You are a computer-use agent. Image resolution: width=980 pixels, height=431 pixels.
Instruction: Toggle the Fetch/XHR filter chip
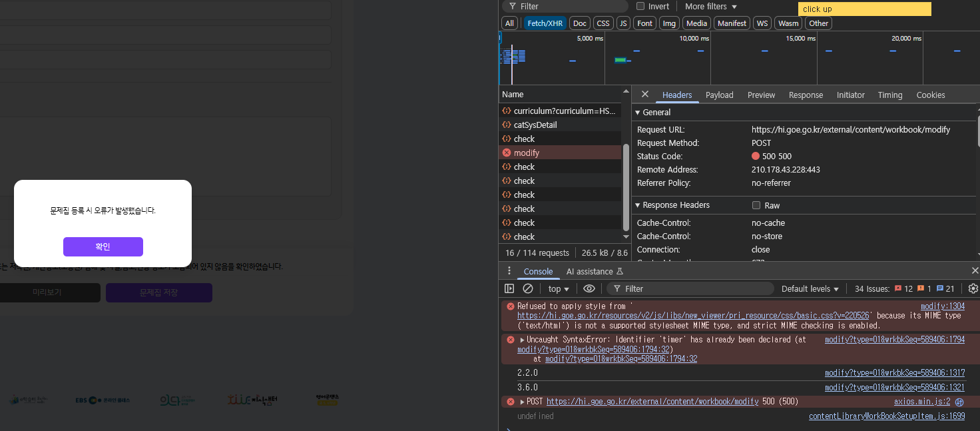[x=545, y=23]
